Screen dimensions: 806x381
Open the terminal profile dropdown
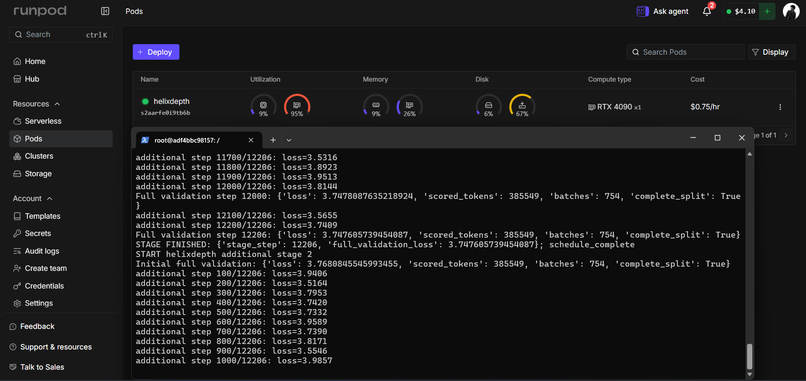click(x=289, y=140)
